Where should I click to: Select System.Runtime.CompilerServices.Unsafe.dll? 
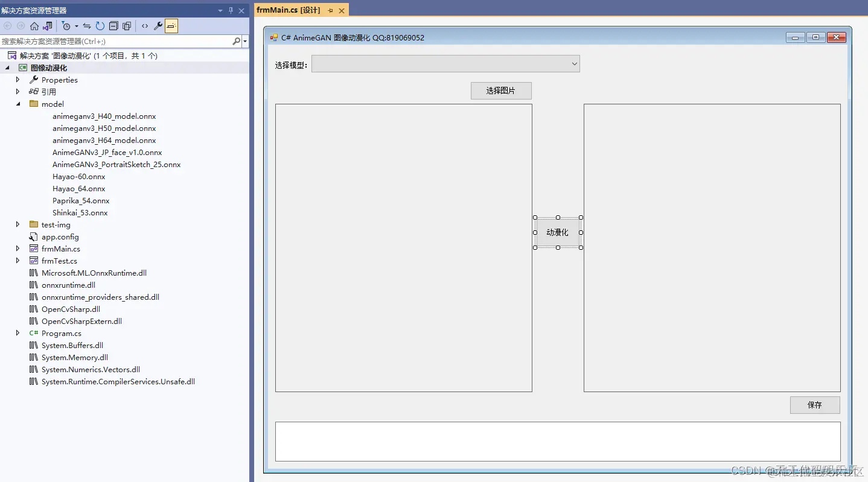click(118, 381)
